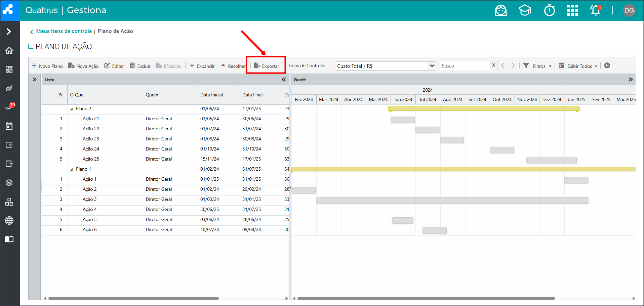Click the stopwatch timer icon

click(x=549, y=10)
